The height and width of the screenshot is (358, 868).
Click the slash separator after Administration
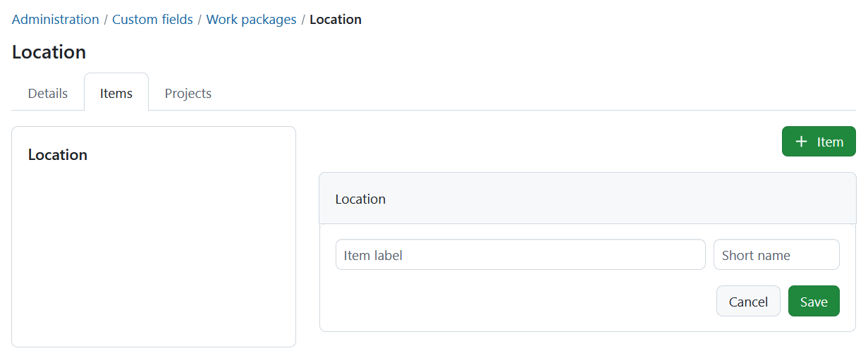(106, 20)
